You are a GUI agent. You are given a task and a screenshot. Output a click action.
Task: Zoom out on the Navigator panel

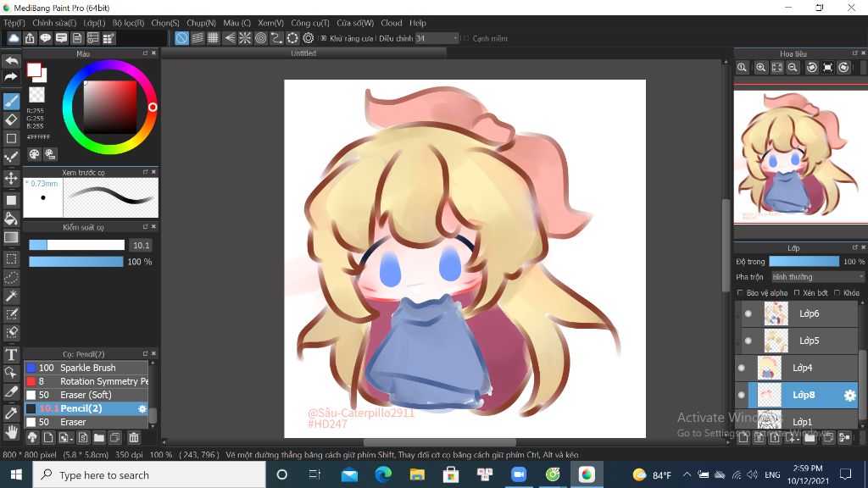[793, 68]
